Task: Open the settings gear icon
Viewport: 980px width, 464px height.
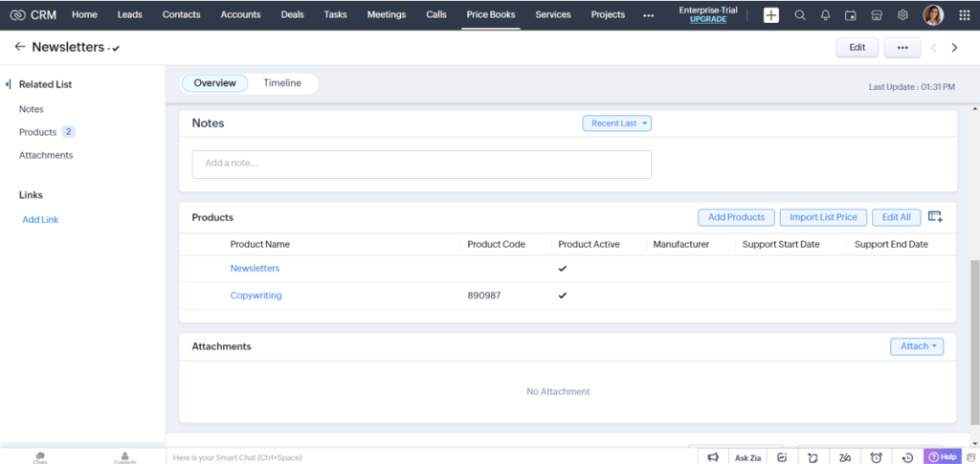Action: pyautogui.click(x=902, y=15)
